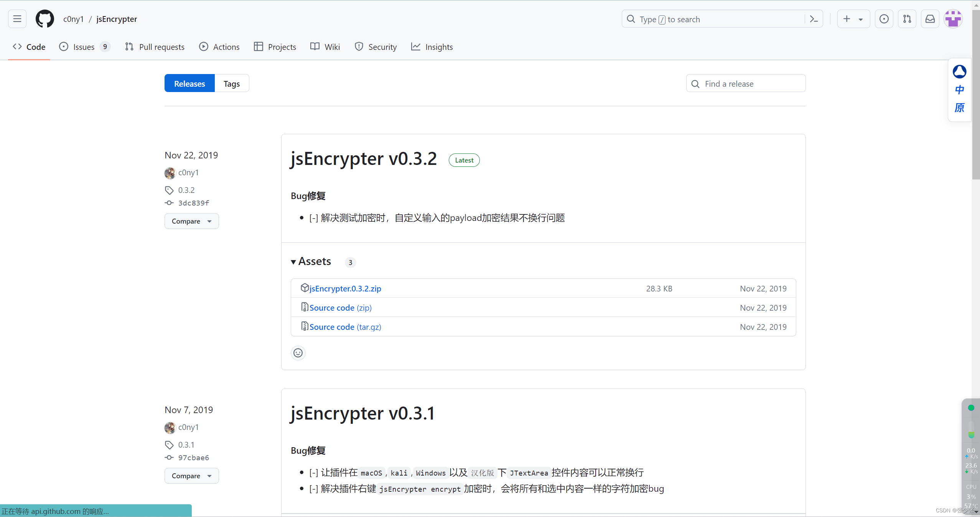Viewport: 980px width, 517px height.
Task: Click the GitHub Octocat logo icon
Action: click(44, 18)
